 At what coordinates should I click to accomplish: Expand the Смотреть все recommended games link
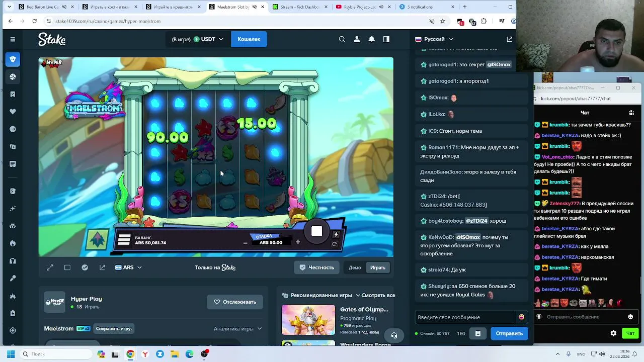[x=375, y=295]
